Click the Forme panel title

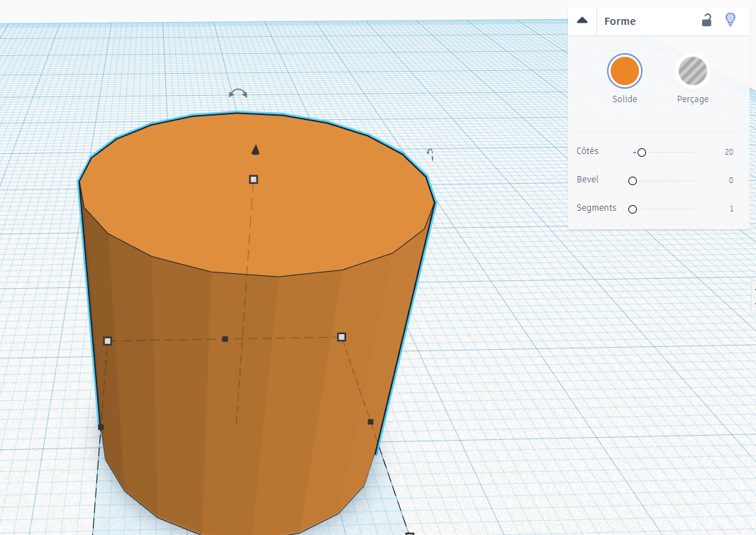tap(620, 21)
